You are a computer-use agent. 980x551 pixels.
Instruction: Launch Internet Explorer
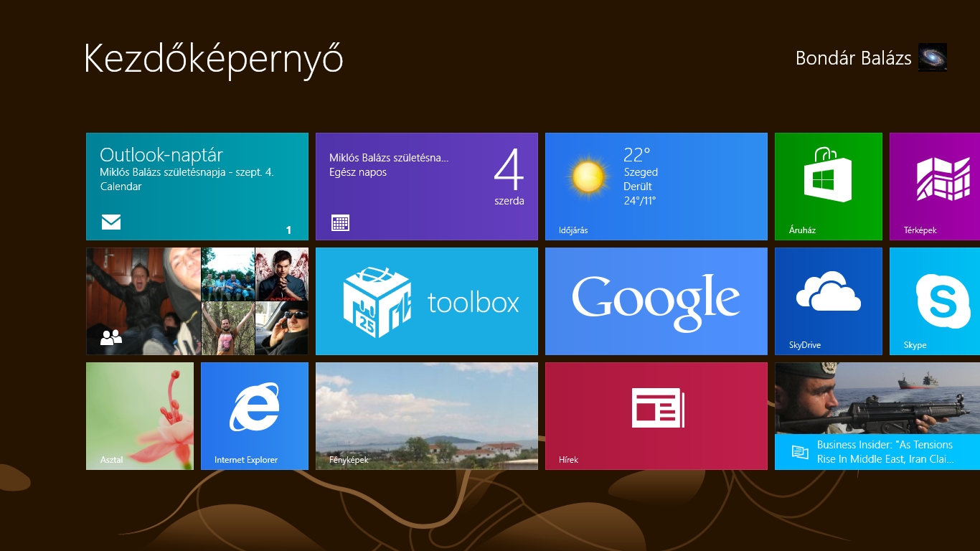click(x=254, y=415)
